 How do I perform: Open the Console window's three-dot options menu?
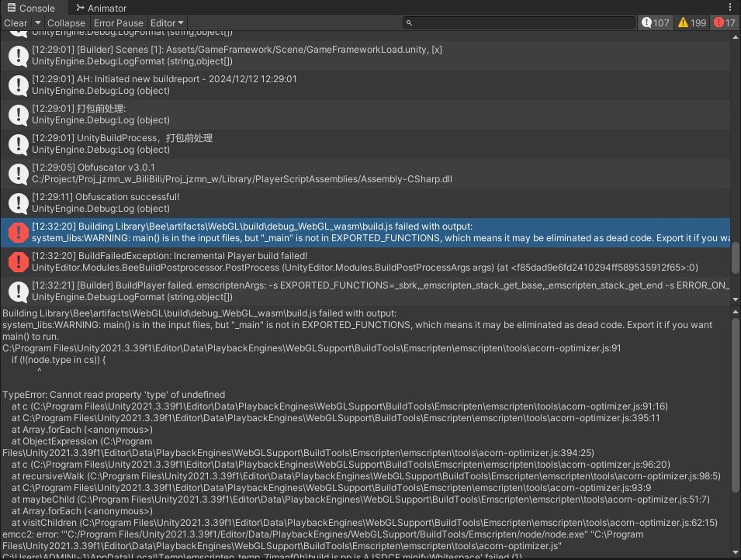pyautogui.click(x=730, y=7)
